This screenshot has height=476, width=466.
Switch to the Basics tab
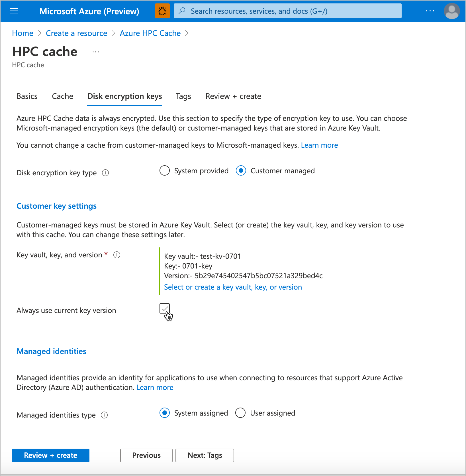click(27, 96)
